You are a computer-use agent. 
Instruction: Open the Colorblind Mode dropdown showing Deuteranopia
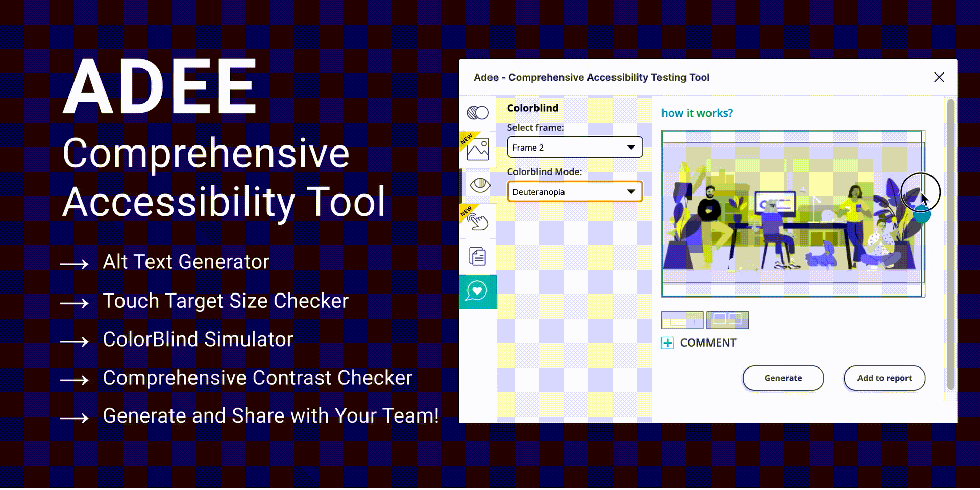pos(575,192)
